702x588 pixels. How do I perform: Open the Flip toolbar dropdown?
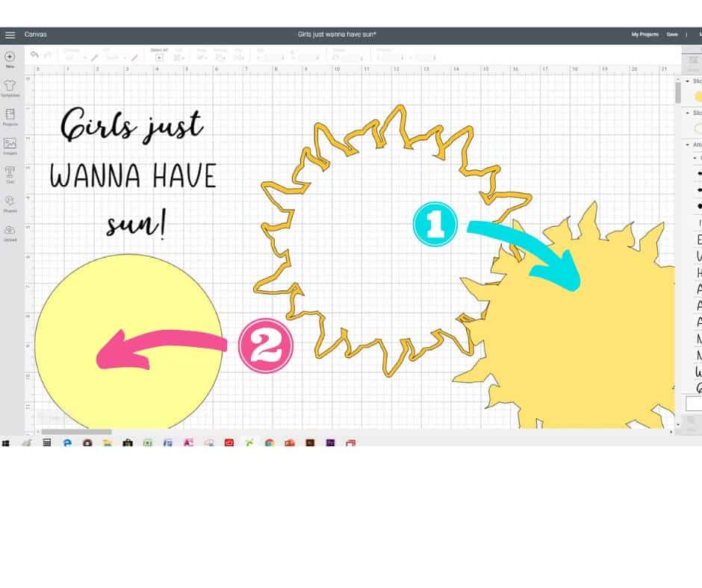click(x=239, y=57)
